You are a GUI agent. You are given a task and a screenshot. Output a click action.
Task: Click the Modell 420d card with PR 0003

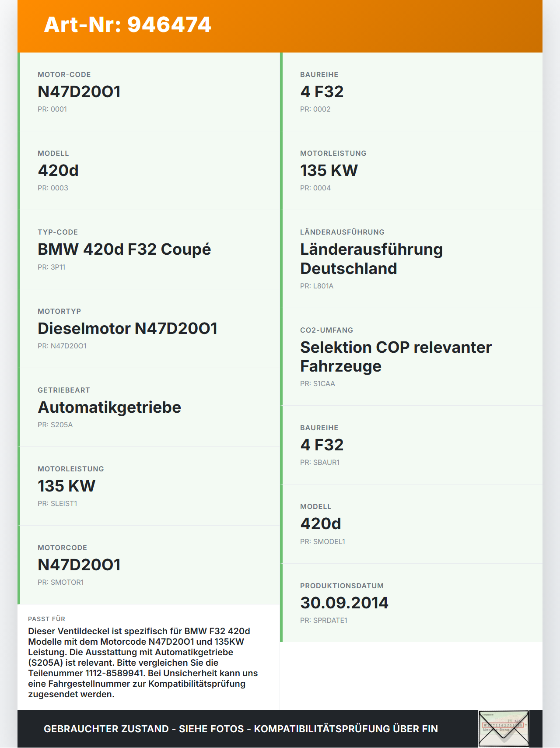(x=149, y=171)
